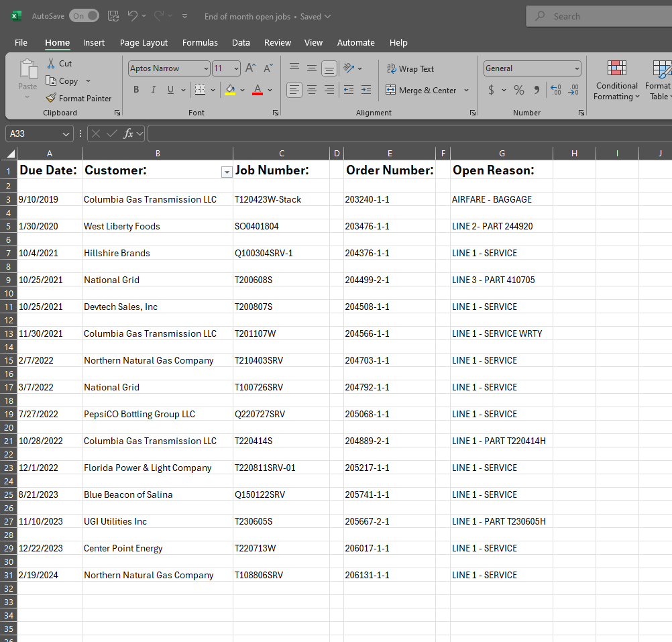672x642 pixels.
Task: Click the Copy button
Action: (x=62, y=81)
